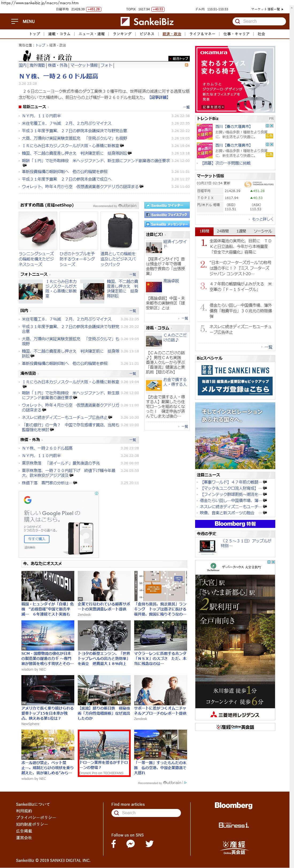Select the ライフ&マネー nav item

tap(202, 34)
